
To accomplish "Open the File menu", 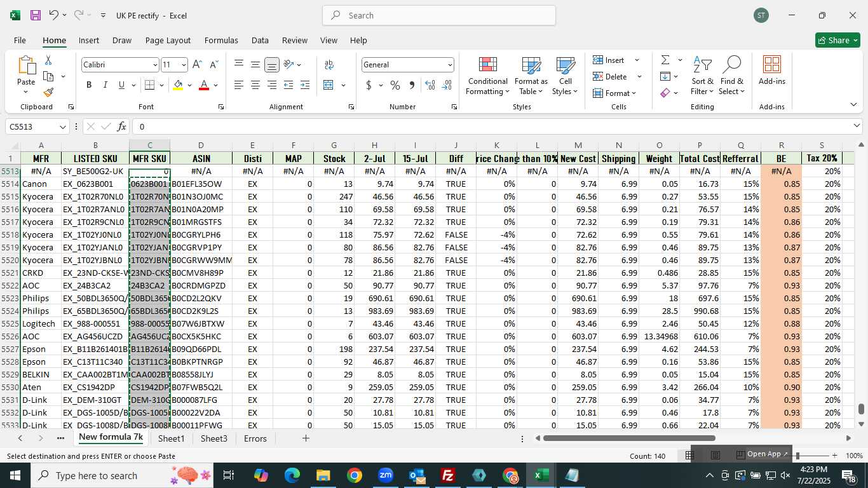I will tap(20, 40).
